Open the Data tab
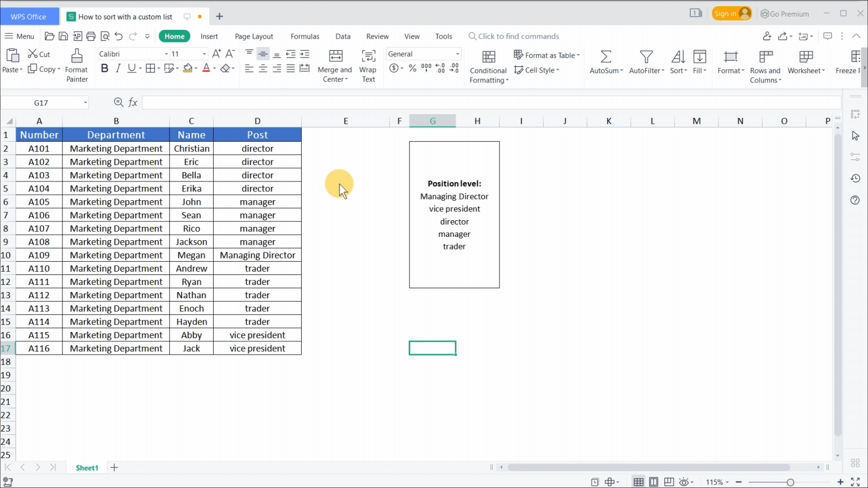 pyautogui.click(x=343, y=37)
